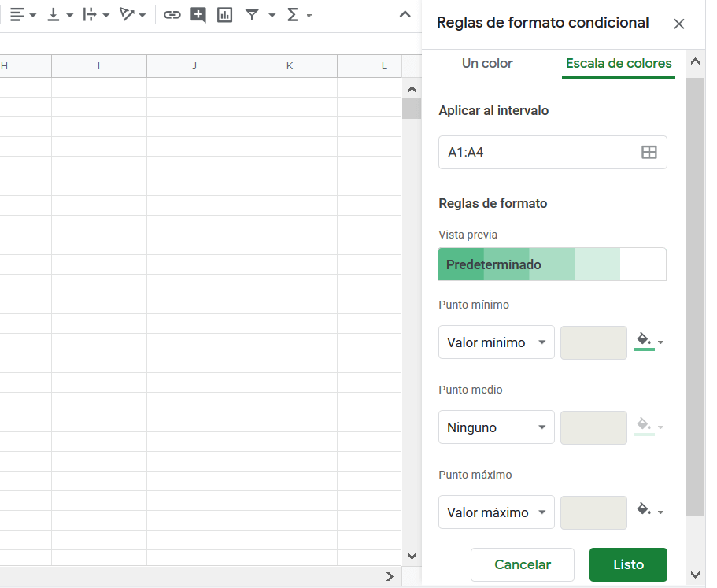Switch to the Un color tab

pos(487,63)
